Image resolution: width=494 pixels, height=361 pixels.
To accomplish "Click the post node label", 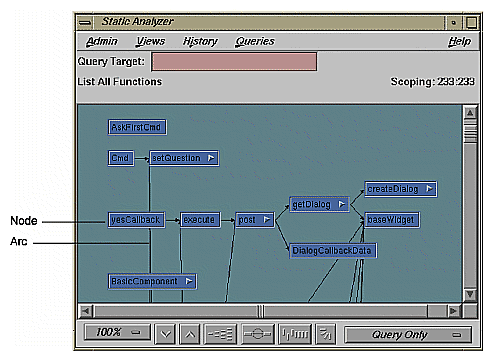I will tap(247, 220).
